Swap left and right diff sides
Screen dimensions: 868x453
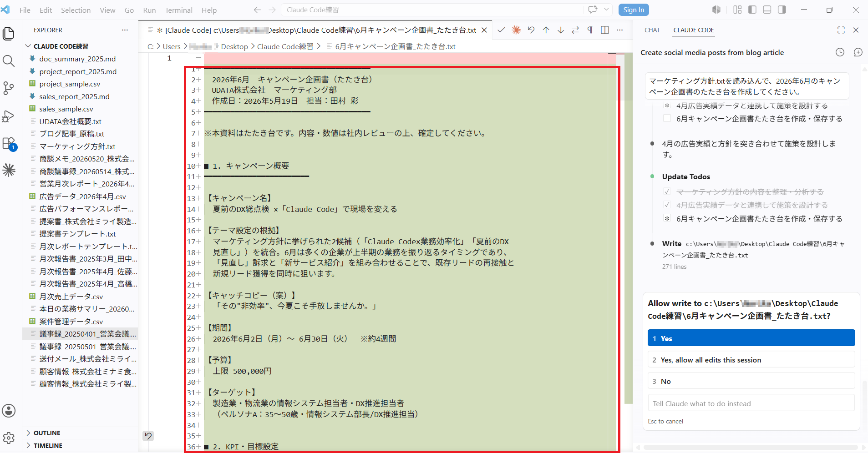coord(575,30)
